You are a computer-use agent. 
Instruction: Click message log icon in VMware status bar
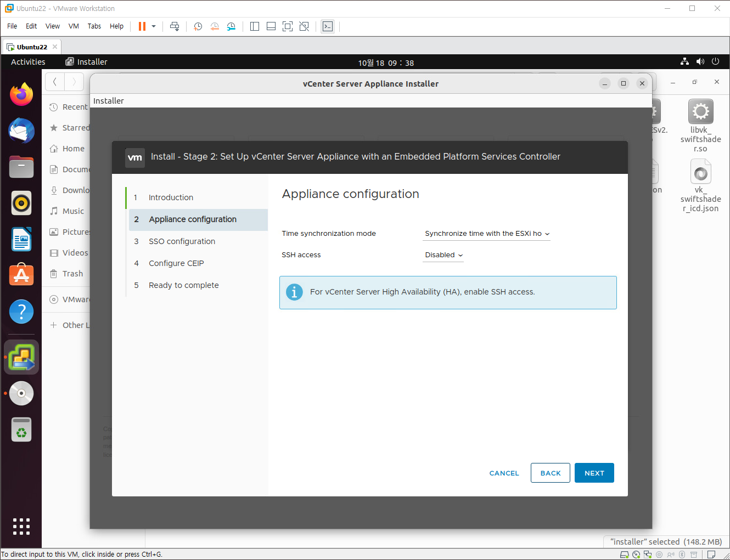click(x=711, y=555)
